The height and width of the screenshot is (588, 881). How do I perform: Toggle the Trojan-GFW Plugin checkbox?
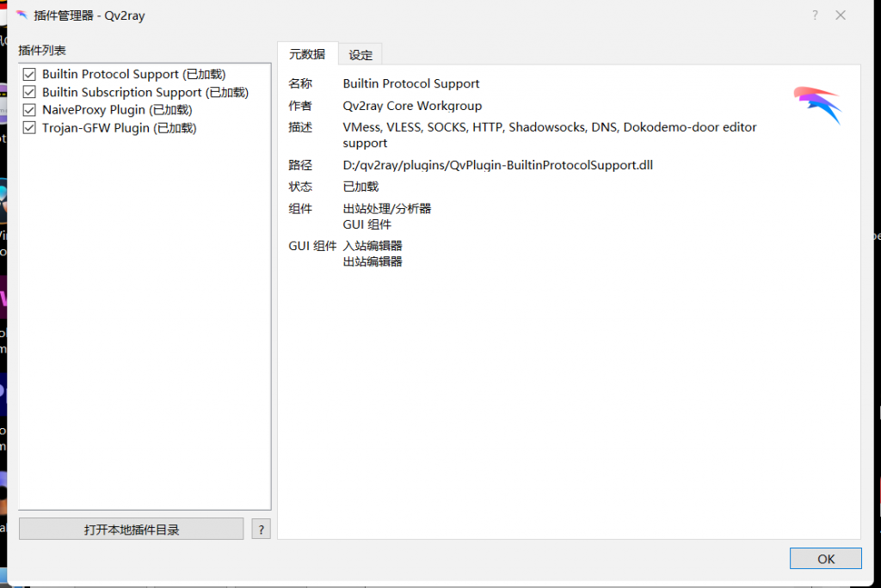pos(29,128)
